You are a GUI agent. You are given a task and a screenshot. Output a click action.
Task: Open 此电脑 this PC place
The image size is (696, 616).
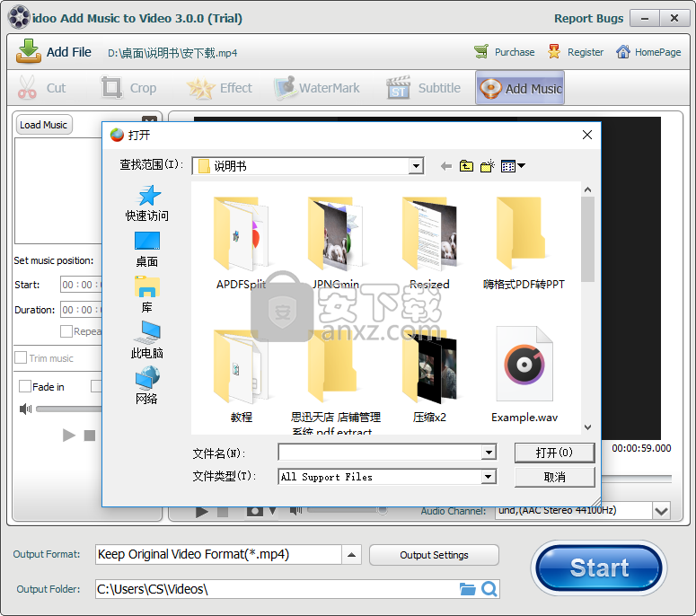pyautogui.click(x=147, y=340)
